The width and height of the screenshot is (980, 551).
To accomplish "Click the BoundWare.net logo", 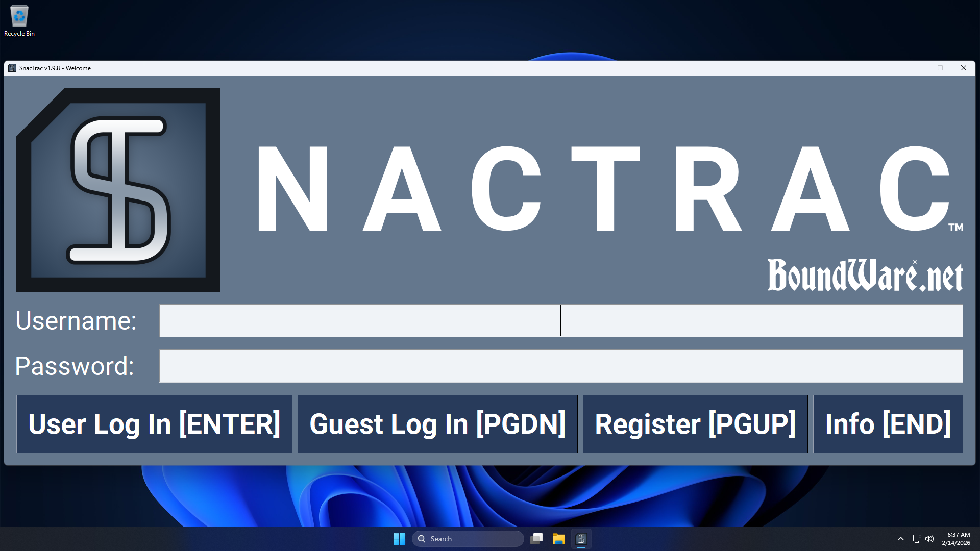I will pyautogui.click(x=865, y=275).
